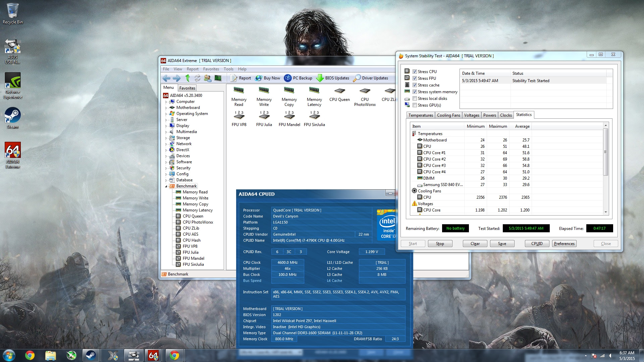
Task: Open the FPU VP8 benchmark icon
Action: 239,119
